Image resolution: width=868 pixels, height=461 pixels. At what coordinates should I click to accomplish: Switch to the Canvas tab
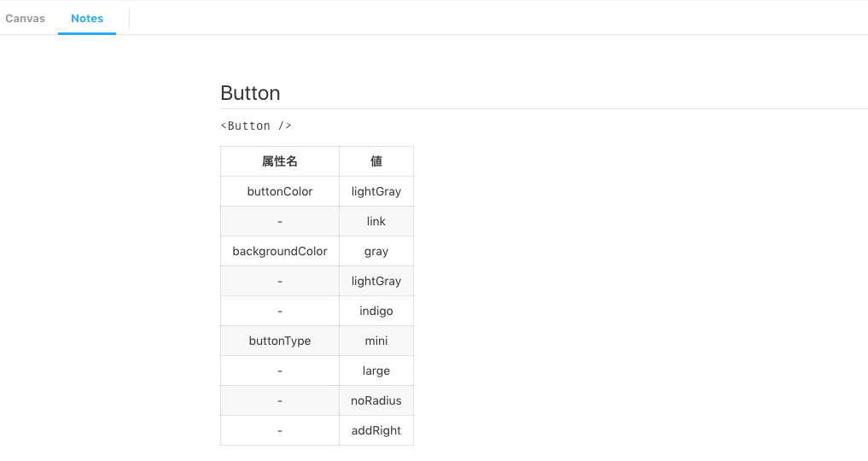point(26,18)
